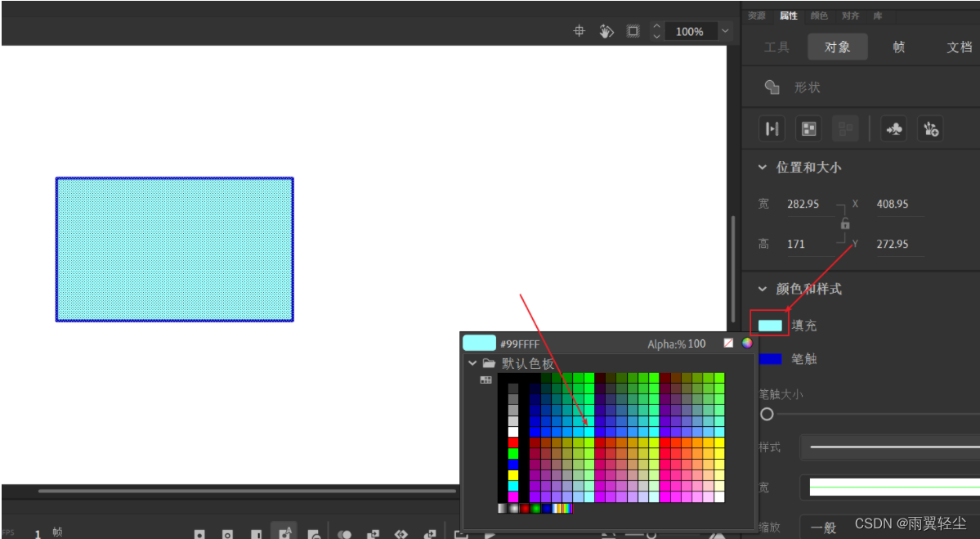This screenshot has width=980, height=539.
Task: Open the 100% zoom dropdown arrow
Action: click(725, 30)
